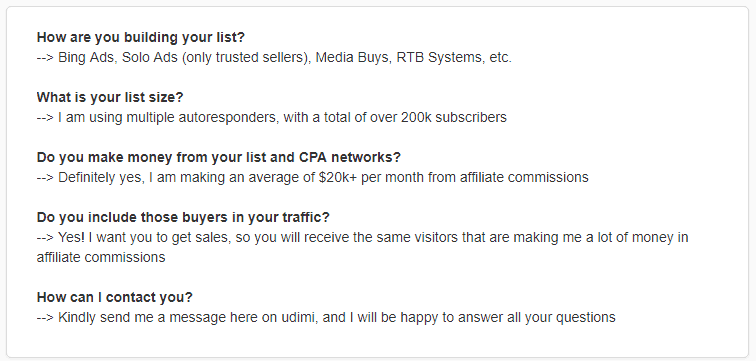Click the word "autoresponders" in second answer

click(x=202, y=118)
